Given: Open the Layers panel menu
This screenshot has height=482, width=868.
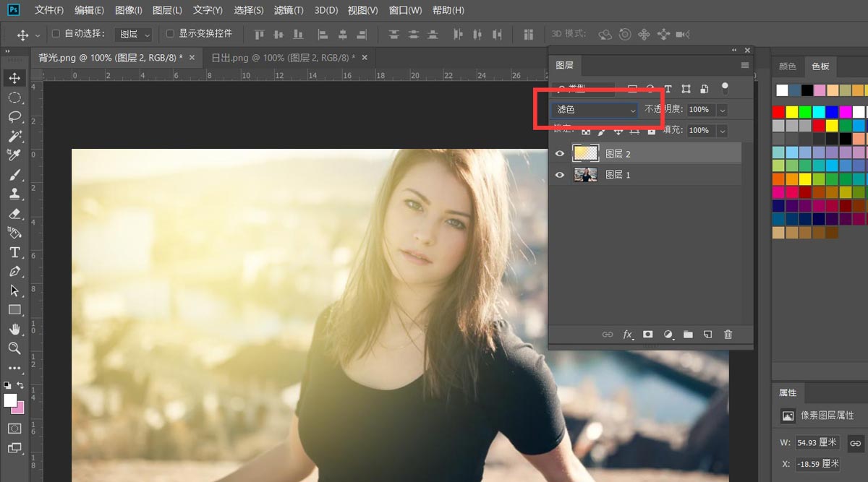Looking at the screenshot, I should point(745,65).
